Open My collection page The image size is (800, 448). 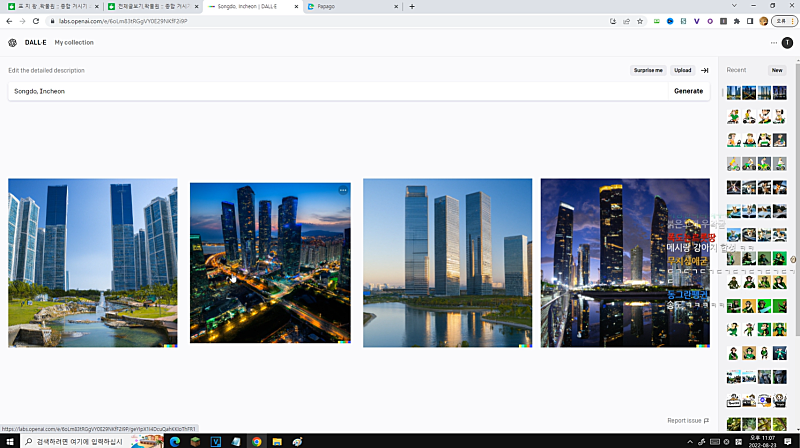(x=74, y=43)
